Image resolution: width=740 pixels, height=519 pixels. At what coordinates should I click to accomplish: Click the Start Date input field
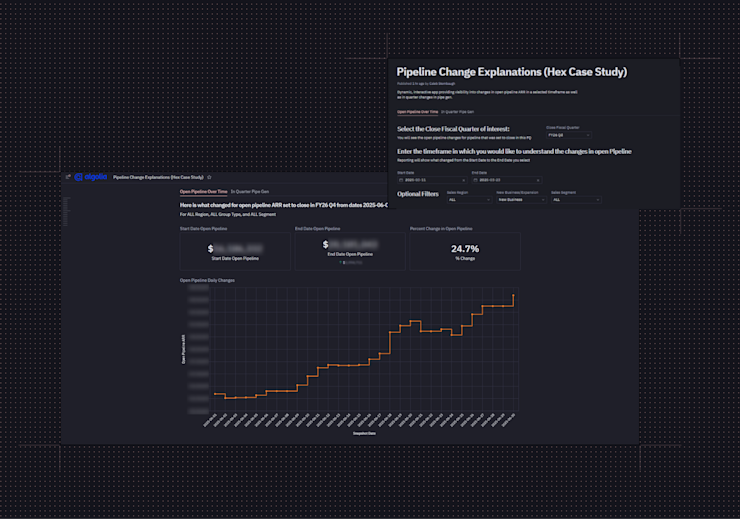click(x=432, y=180)
